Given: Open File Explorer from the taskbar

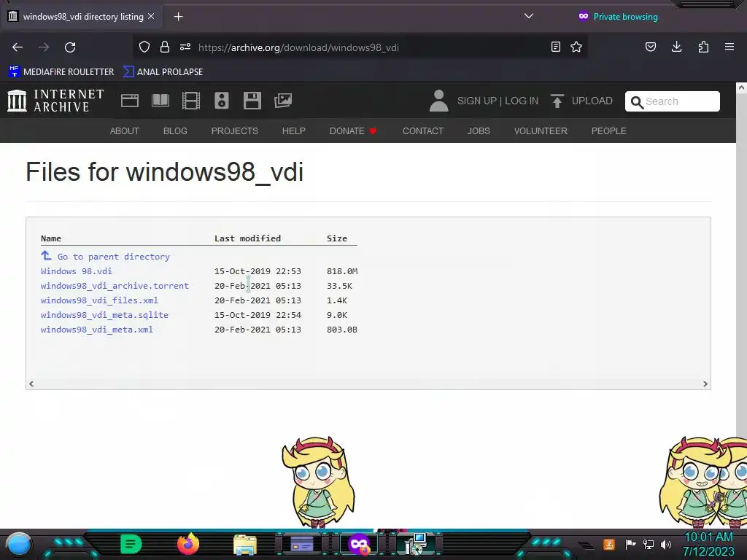Looking at the screenshot, I should [245, 545].
